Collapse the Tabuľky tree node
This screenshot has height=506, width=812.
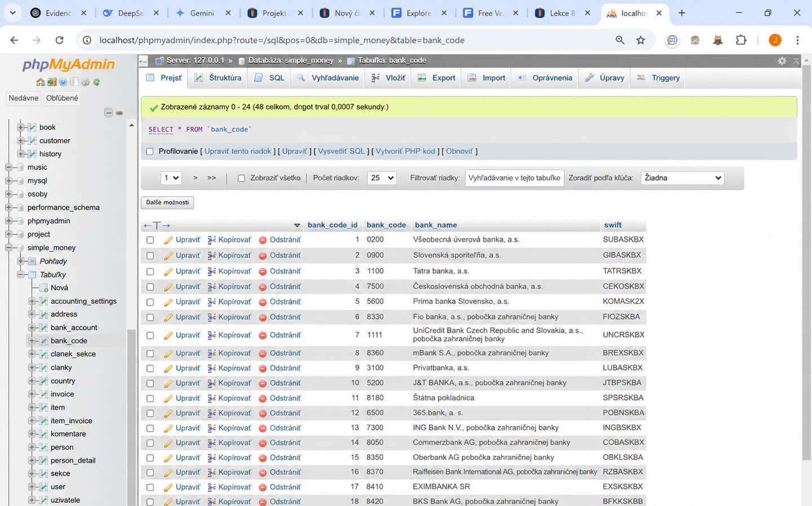tap(20, 275)
